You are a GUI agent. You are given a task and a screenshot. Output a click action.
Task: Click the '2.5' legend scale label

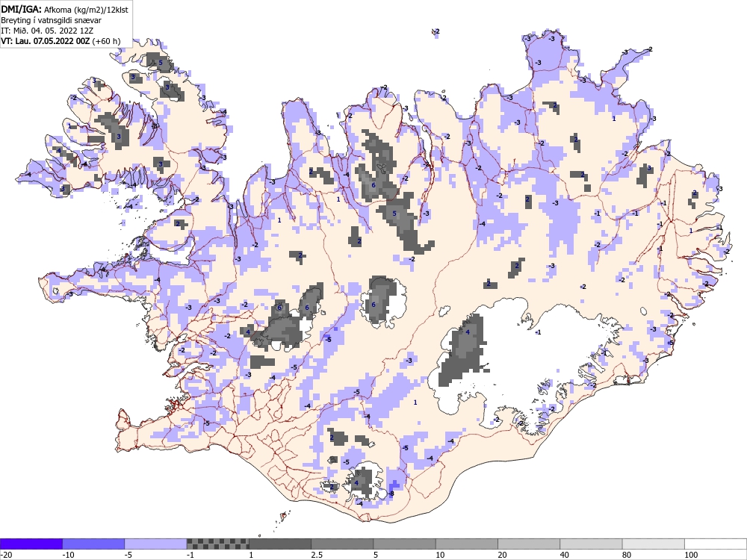(x=317, y=555)
